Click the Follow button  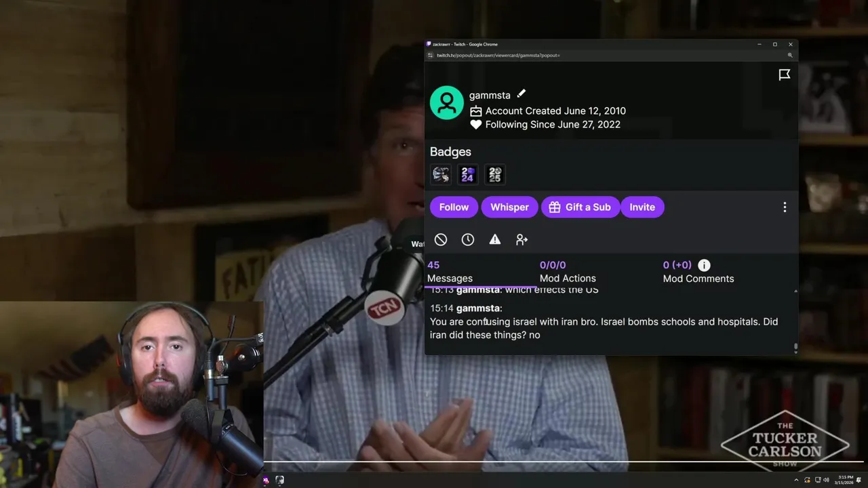(454, 207)
